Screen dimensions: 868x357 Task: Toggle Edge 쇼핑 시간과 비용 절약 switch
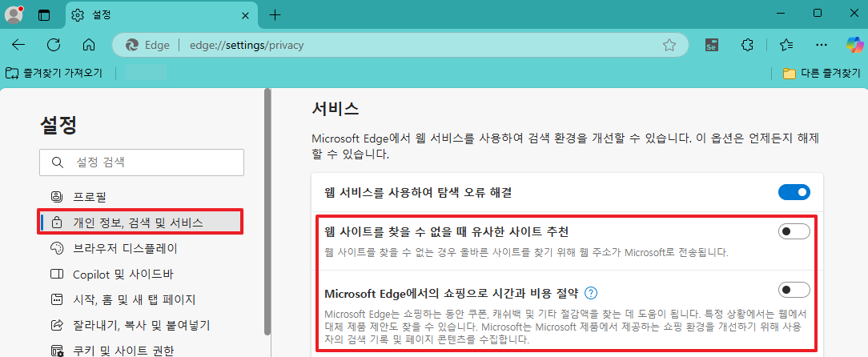(x=794, y=290)
